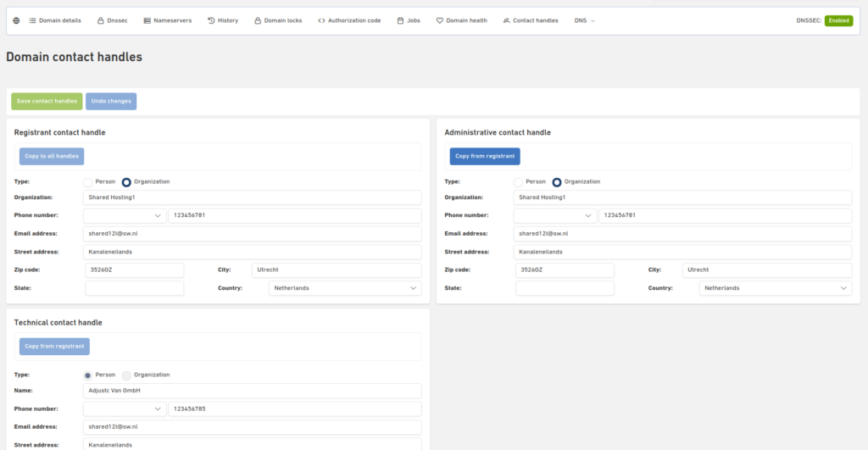This screenshot has width=868, height=450.
Task: Select Person type for Technical handle
Action: click(x=87, y=375)
